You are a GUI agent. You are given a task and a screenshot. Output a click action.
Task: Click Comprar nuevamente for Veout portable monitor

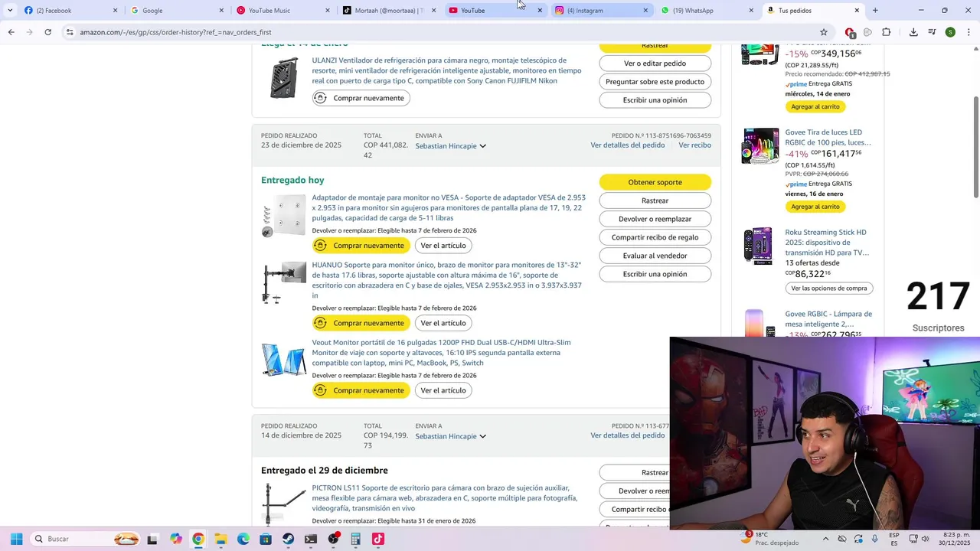(x=361, y=390)
